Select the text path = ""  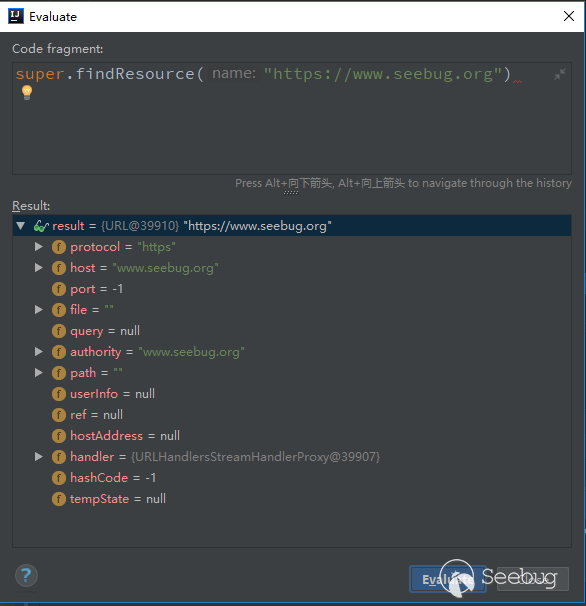click(x=96, y=373)
